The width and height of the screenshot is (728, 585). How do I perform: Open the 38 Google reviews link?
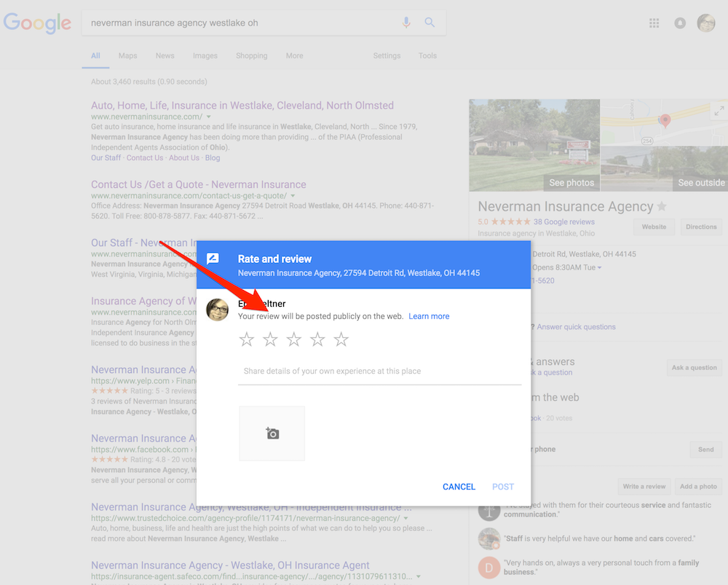coord(563,221)
